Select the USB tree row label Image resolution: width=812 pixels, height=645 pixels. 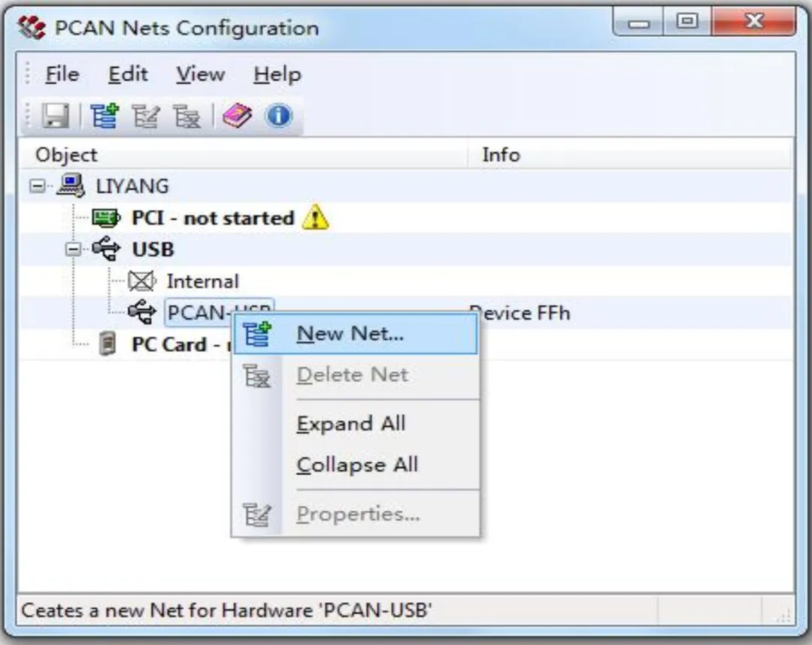coord(153,250)
